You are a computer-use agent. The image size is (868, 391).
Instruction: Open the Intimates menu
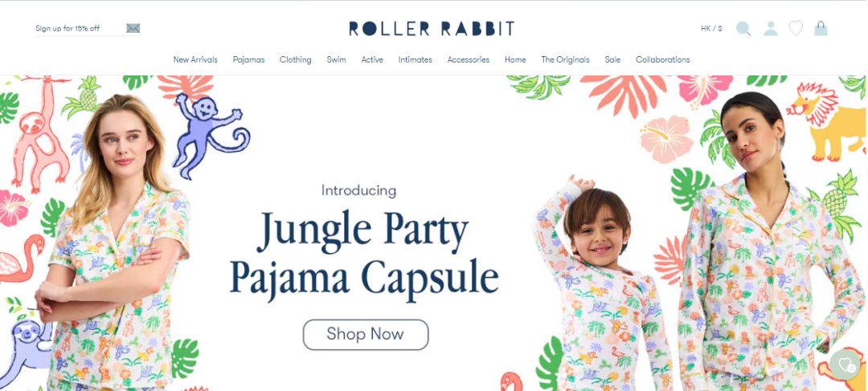pyautogui.click(x=416, y=59)
